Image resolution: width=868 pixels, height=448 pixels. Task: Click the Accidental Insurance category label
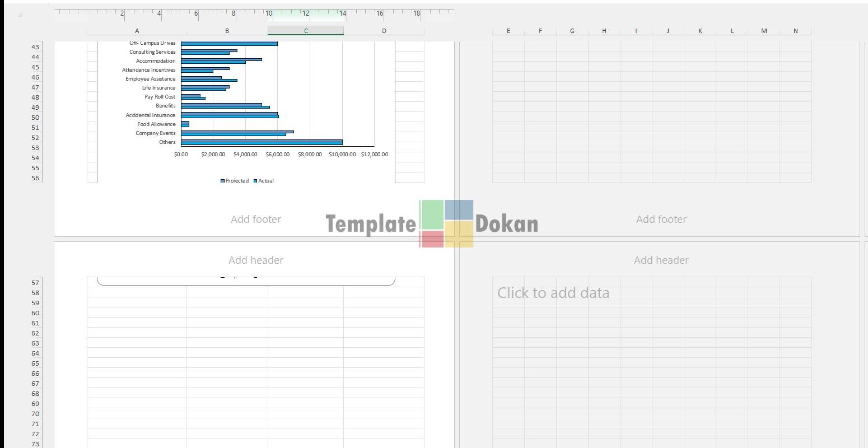point(150,115)
